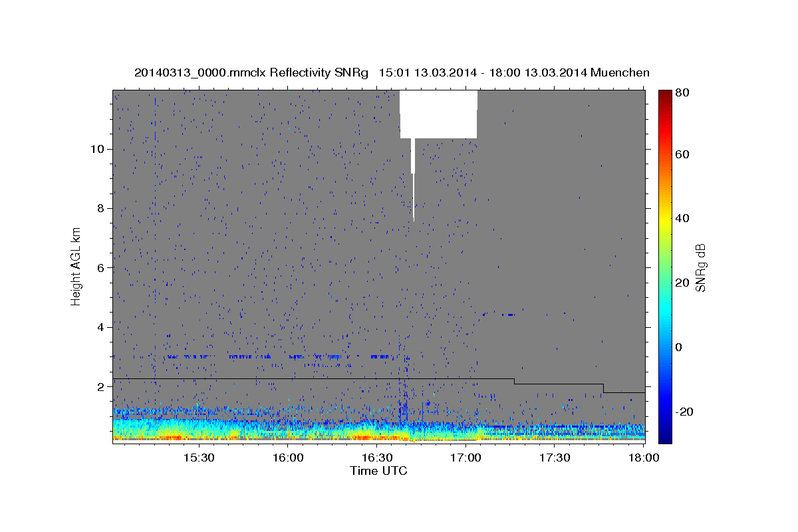Click the 16:00 time tick label
The width and height of the screenshot is (798, 532).
click(287, 458)
